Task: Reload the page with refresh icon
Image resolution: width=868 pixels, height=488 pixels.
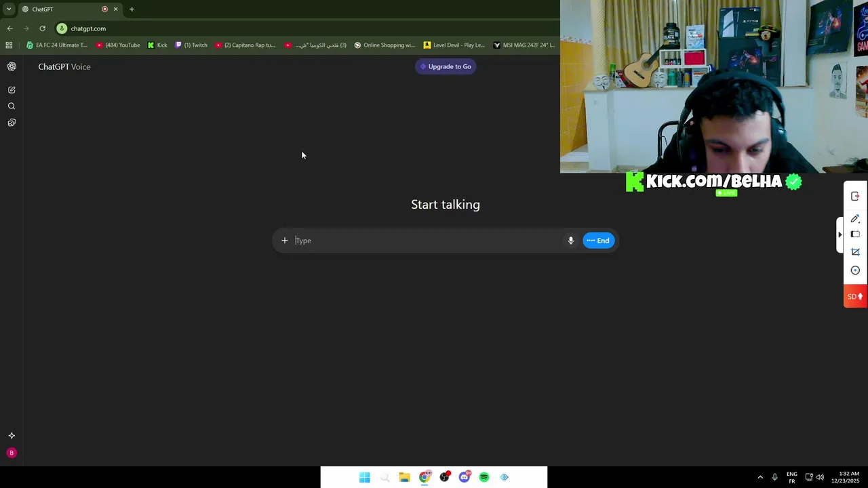Action: [42, 28]
